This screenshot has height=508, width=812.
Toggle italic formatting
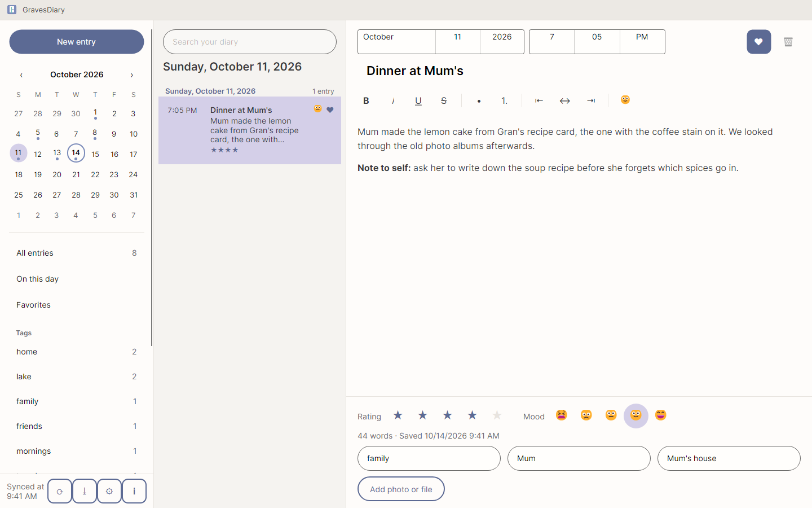[393, 100]
